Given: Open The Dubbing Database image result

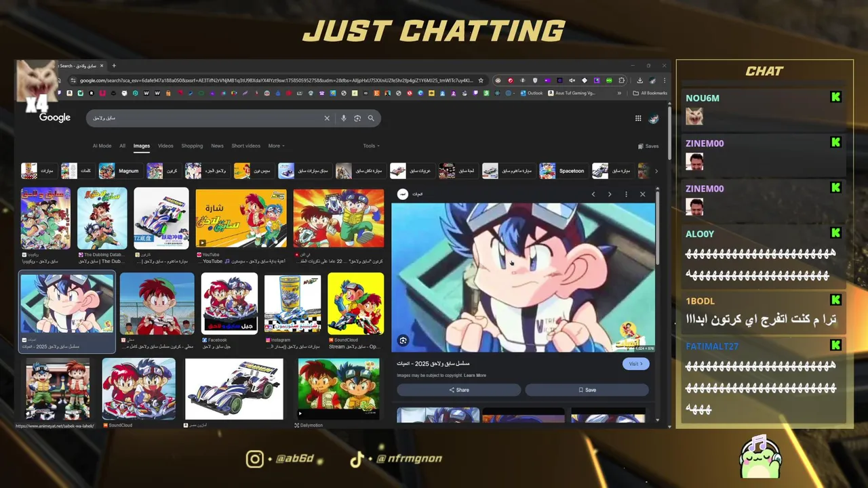Looking at the screenshot, I should click(x=102, y=218).
